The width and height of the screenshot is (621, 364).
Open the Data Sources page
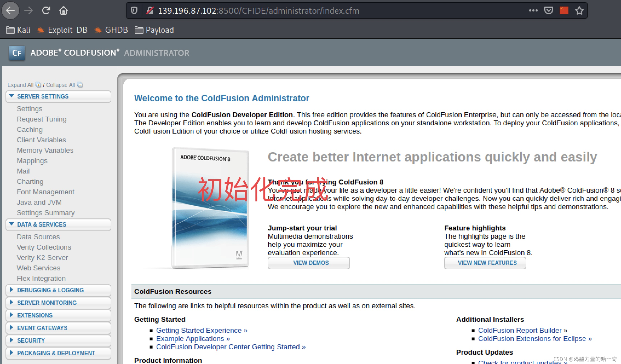[38, 237]
